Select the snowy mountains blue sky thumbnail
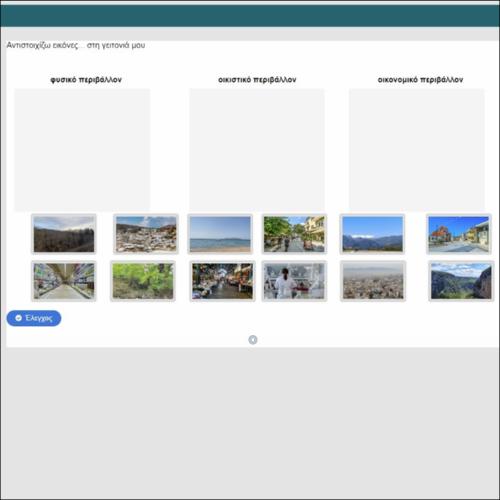This screenshot has height=500, width=500. (x=372, y=234)
